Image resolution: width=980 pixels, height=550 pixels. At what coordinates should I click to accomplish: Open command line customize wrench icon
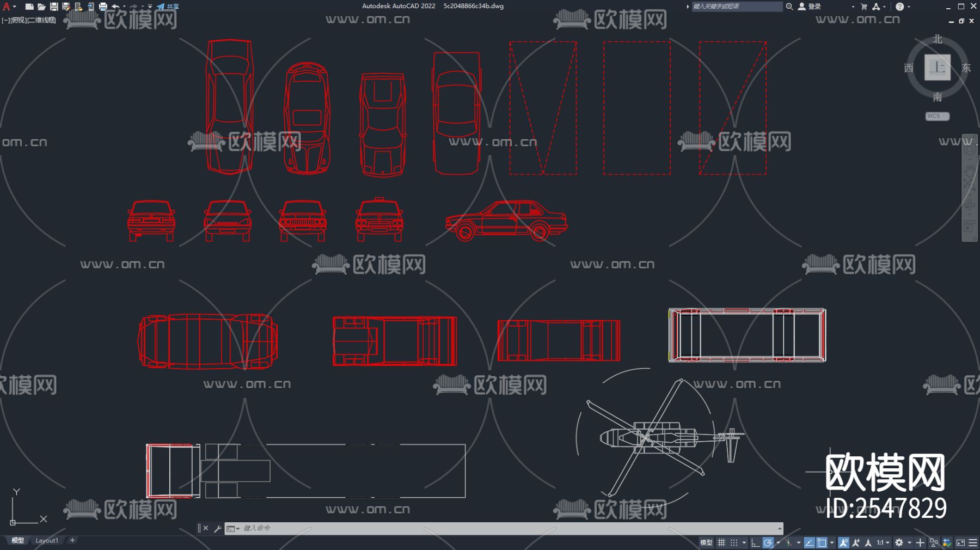click(217, 528)
